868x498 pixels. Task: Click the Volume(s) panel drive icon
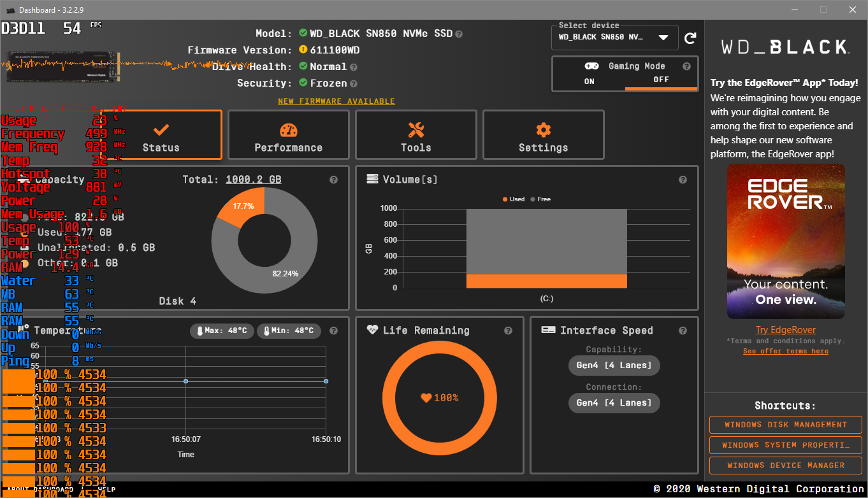tap(373, 179)
